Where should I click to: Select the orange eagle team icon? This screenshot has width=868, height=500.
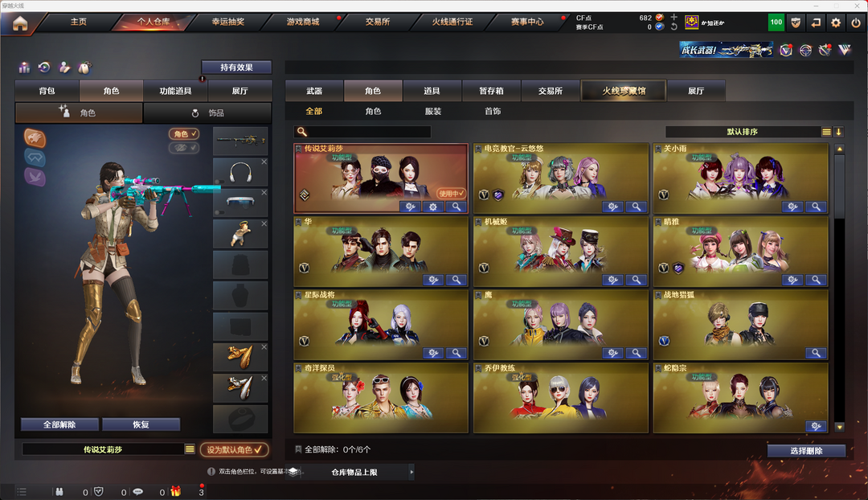tap(35, 138)
